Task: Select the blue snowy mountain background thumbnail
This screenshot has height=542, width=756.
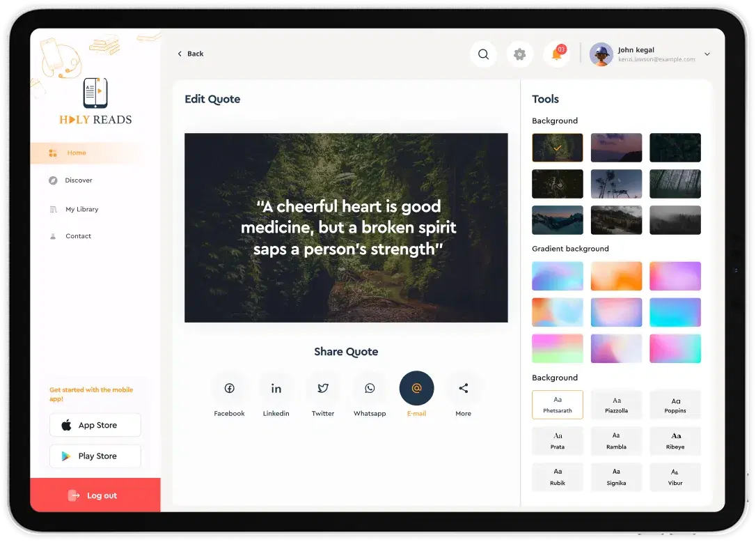Action: coord(558,220)
